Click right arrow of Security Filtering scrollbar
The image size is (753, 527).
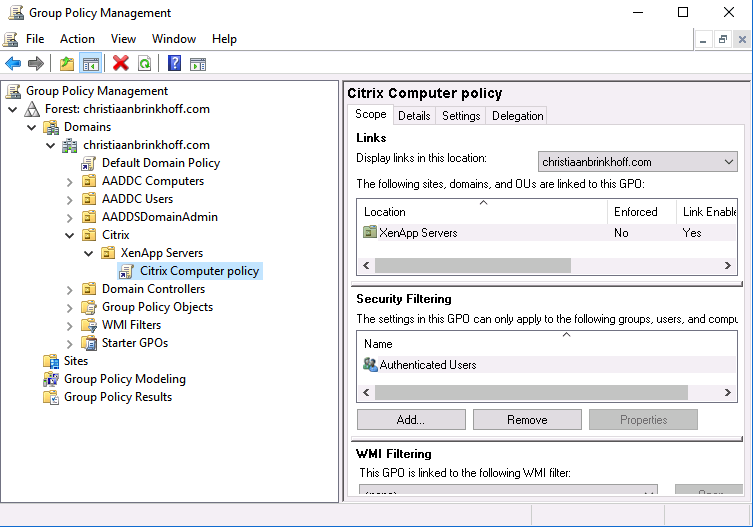pyautogui.click(x=728, y=392)
